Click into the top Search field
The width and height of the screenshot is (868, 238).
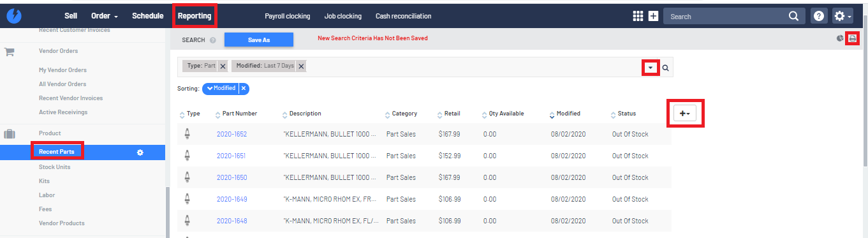pos(725,17)
